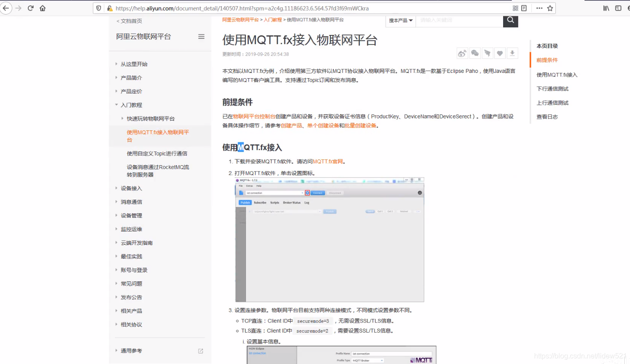
Task: Click the browser back arrow
Action: click(x=5, y=8)
